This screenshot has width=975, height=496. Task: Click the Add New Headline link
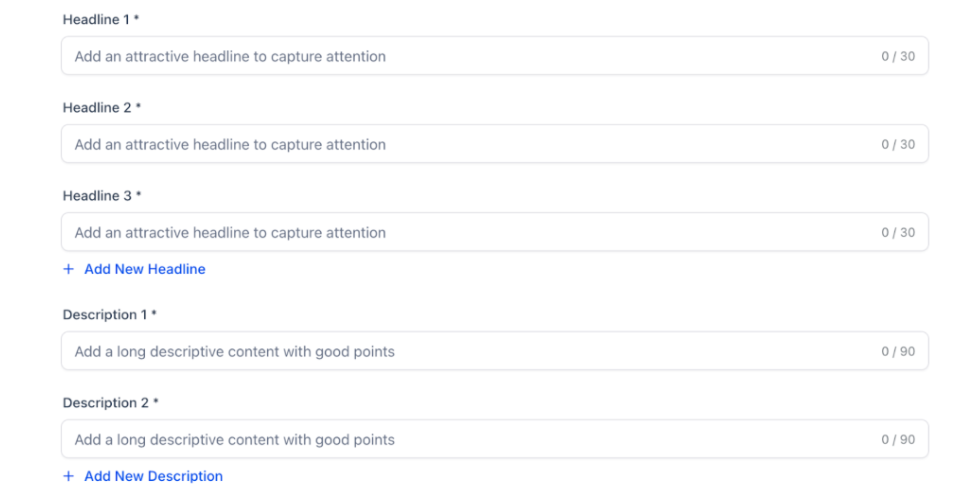[x=145, y=269]
